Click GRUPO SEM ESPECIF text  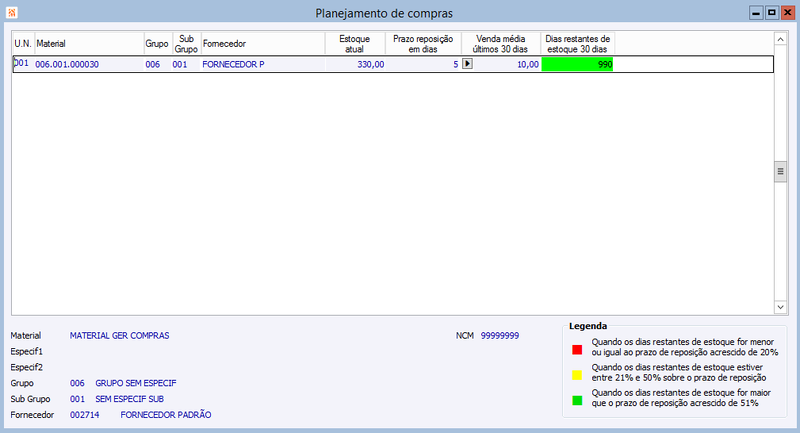pyautogui.click(x=136, y=383)
